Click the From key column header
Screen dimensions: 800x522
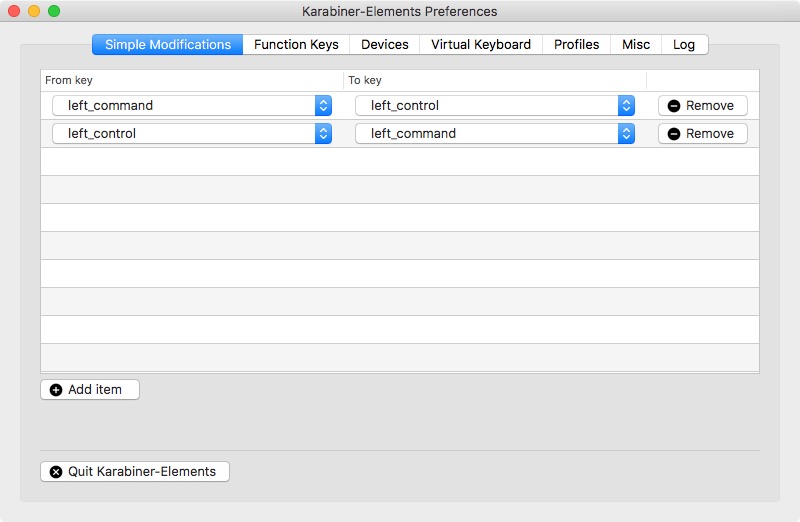(x=192, y=80)
